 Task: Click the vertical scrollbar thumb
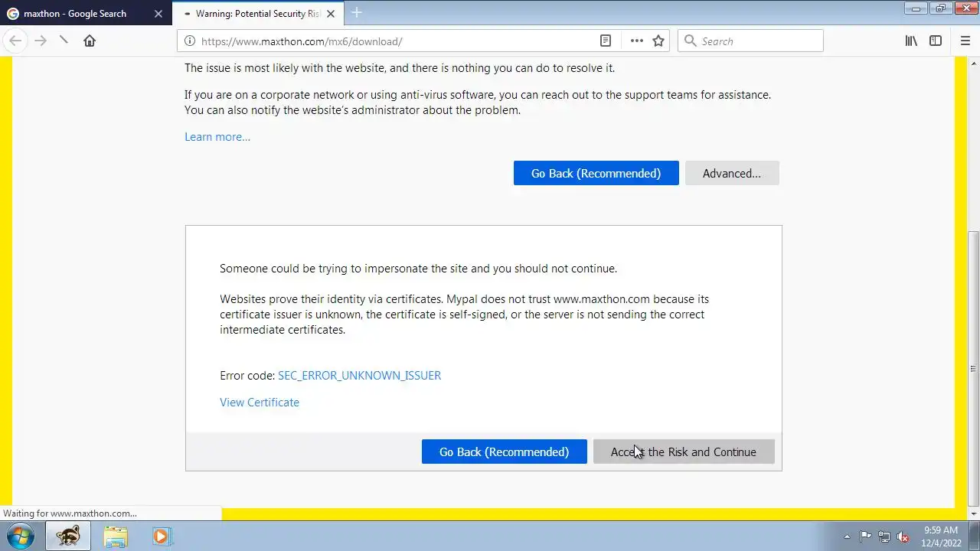(x=974, y=370)
